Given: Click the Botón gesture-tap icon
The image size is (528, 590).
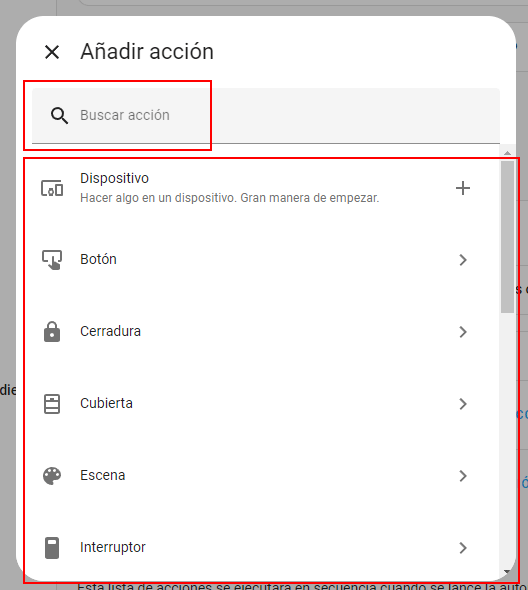Looking at the screenshot, I should 52,260.
